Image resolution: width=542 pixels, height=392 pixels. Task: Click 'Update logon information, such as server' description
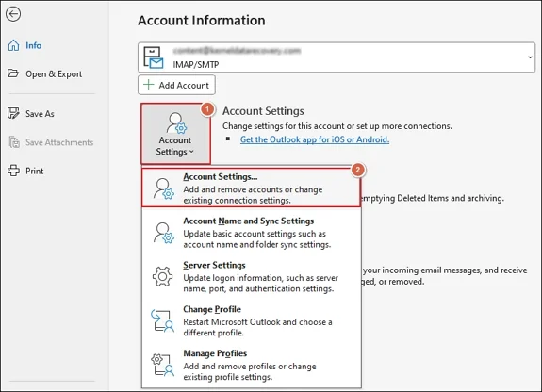point(260,278)
